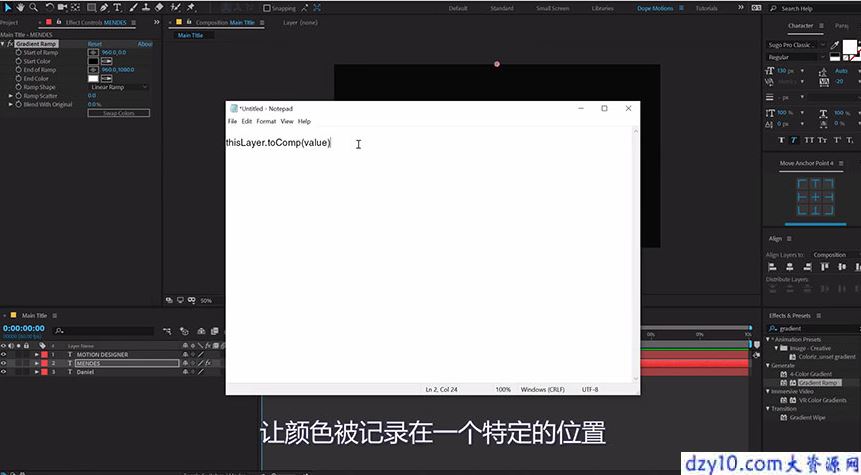This screenshot has height=475, width=861.
Task: Expand MOTION DESIGNER layer properties
Action: click(37, 355)
